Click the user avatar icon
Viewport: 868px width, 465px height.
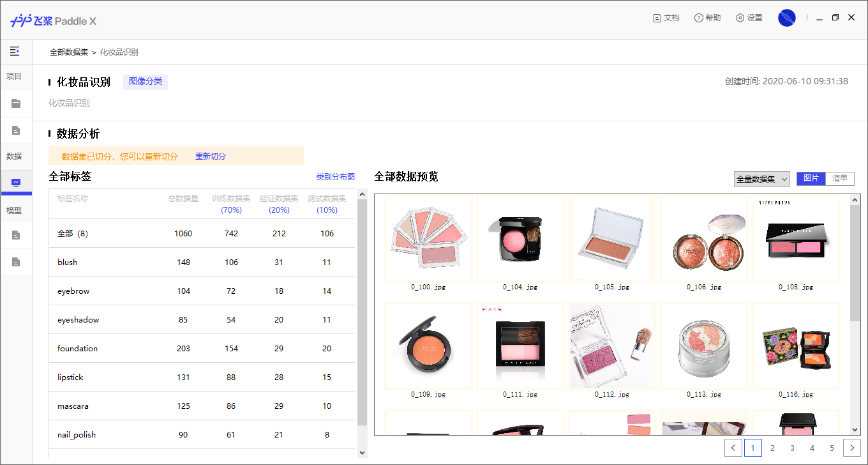(x=787, y=18)
